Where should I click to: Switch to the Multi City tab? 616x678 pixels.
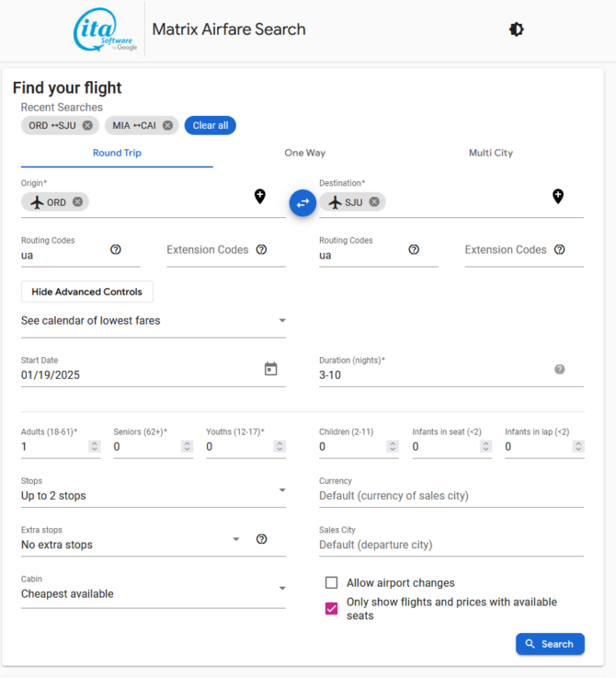491,153
